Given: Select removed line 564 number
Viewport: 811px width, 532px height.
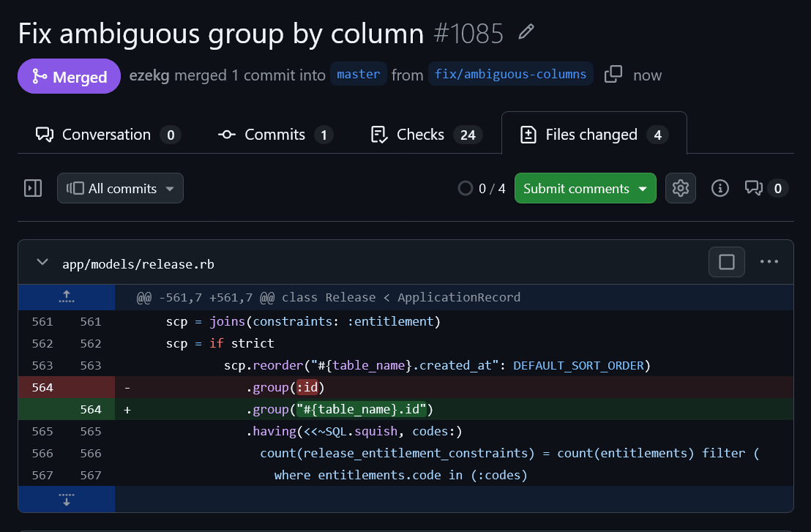Looking at the screenshot, I should click(x=42, y=387).
